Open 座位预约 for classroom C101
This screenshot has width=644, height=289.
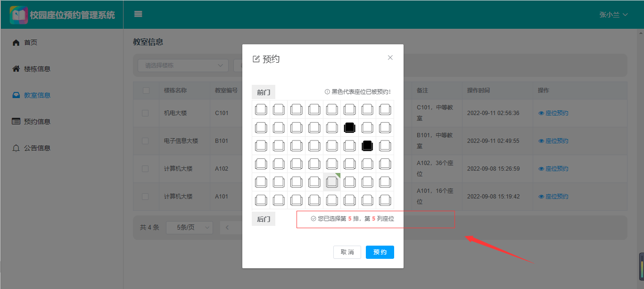click(553, 113)
